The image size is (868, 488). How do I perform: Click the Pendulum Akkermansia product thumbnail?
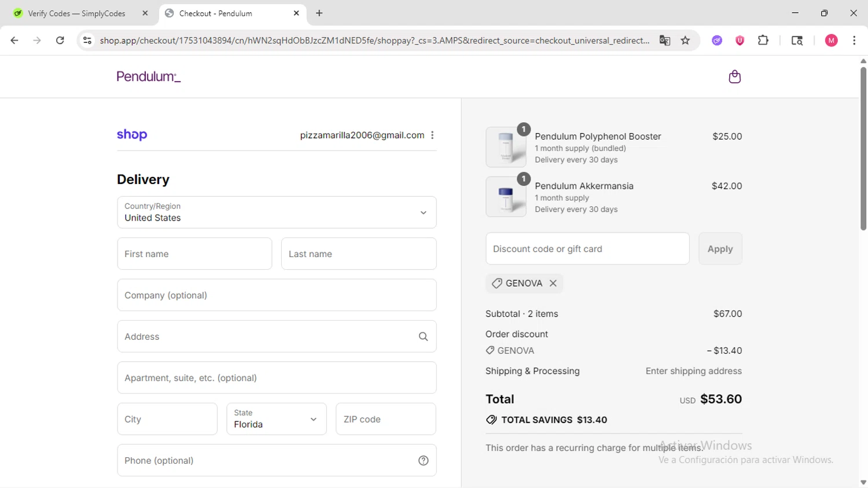coord(506,197)
